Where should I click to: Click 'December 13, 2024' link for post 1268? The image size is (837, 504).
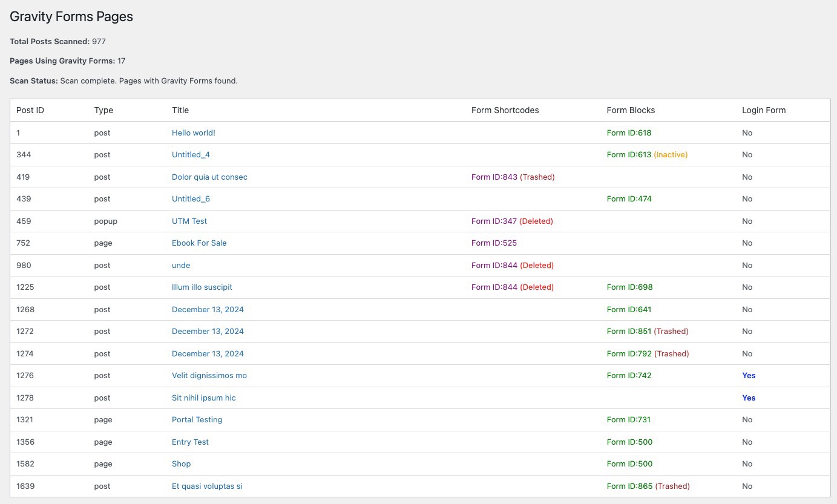(x=208, y=309)
